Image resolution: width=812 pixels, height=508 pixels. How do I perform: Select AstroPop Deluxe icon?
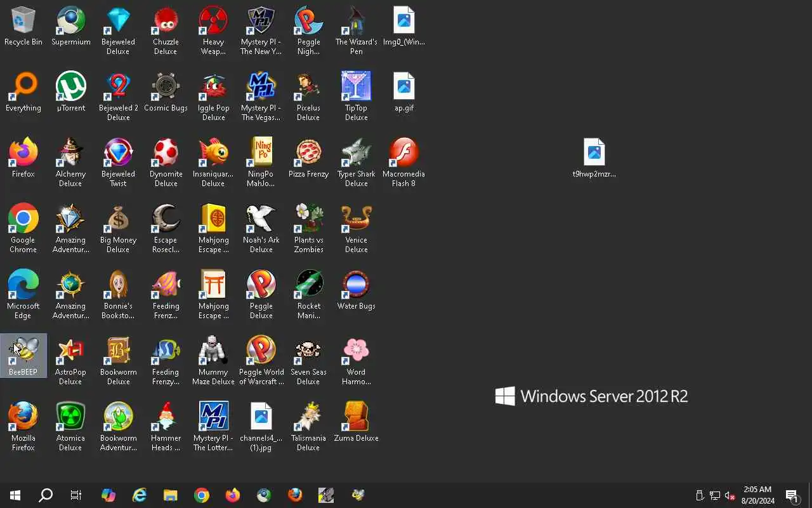(70, 361)
